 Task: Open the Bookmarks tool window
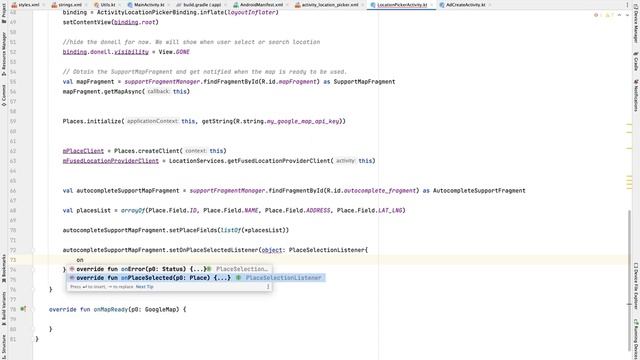click(x=4, y=269)
